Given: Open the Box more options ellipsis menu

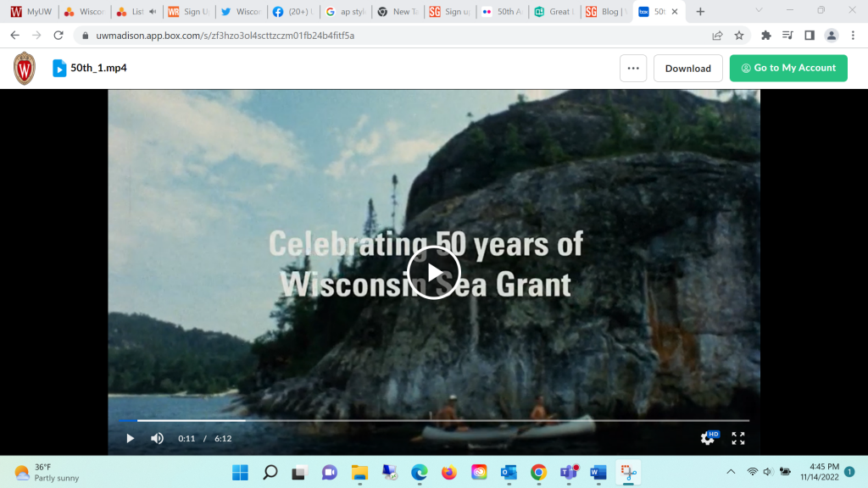Looking at the screenshot, I should 632,68.
